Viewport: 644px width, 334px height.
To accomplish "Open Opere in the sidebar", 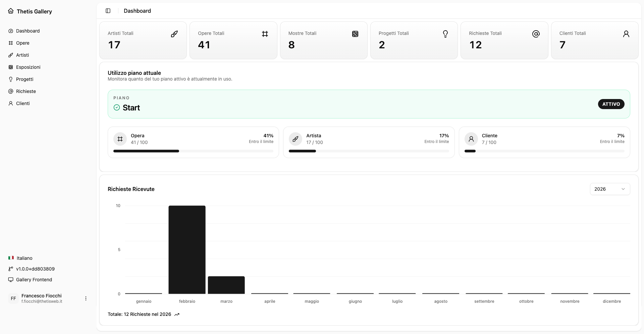I will [23, 43].
